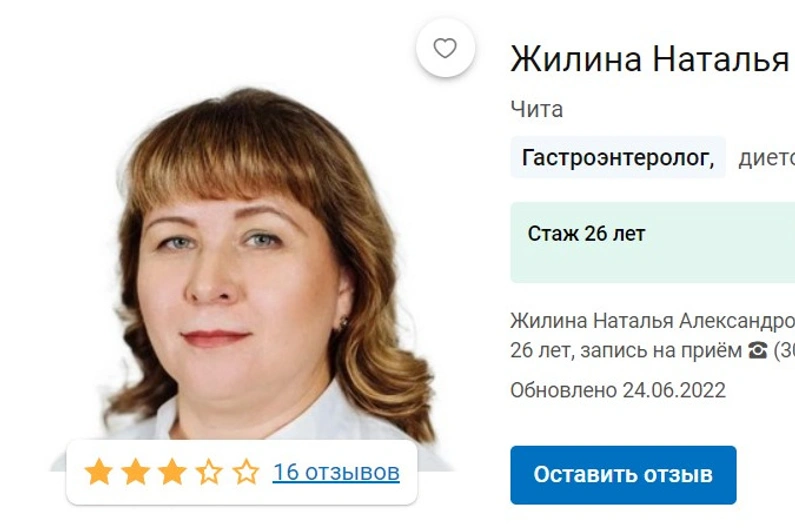Click the Жилина Наталья Александровна description line
Image resolution: width=795 pixels, height=530 pixels.
pyautogui.click(x=653, y=321)
